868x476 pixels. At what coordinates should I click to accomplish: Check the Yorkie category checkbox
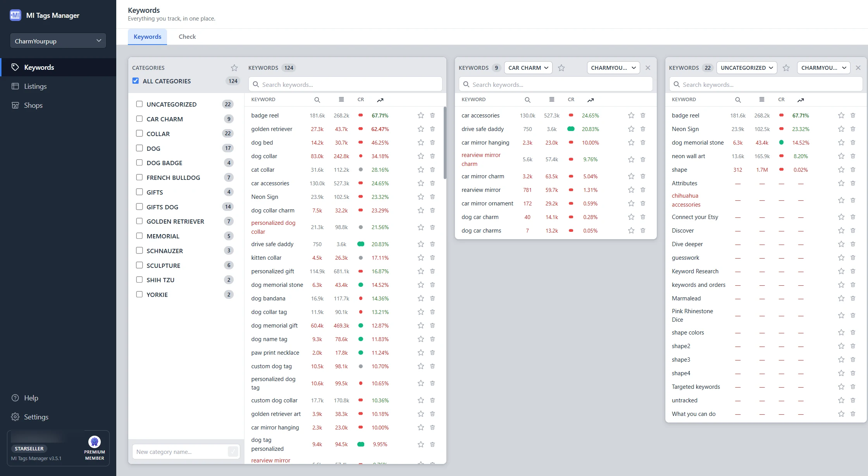pos(139,294)
